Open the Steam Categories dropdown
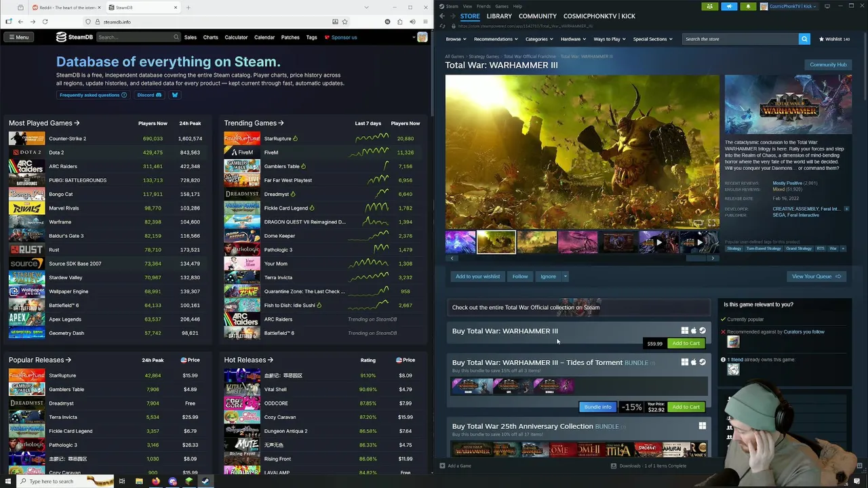868x488 pixels. point(539,39)
